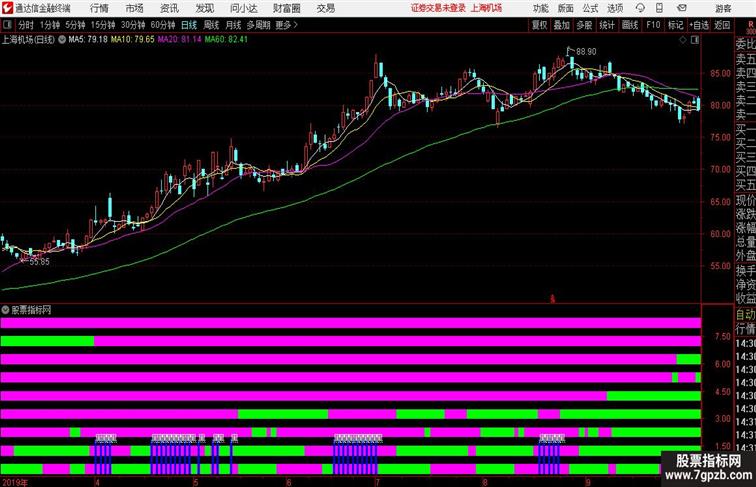Image resolution: width=756 pixels, height=487 pixels.
Task: Click the 85.00 price axis label
Action: click(x=720, y=73)
